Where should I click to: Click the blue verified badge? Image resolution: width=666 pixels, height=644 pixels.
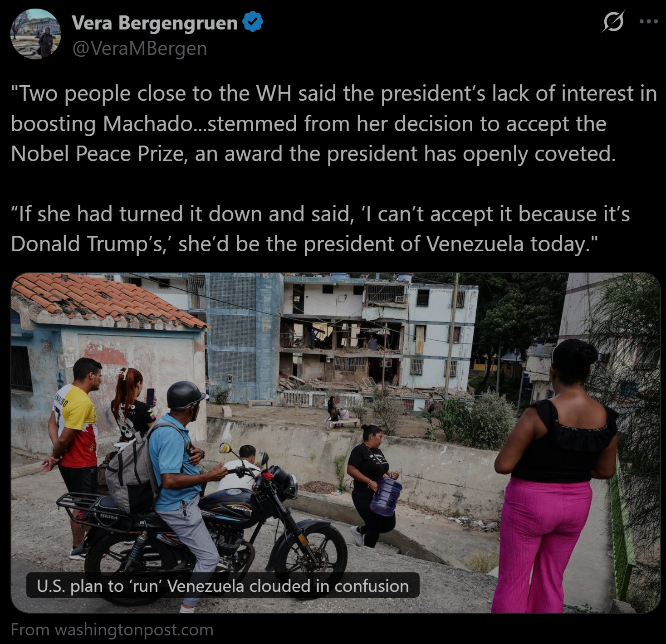pyautogui.click(x=253, y=22)
